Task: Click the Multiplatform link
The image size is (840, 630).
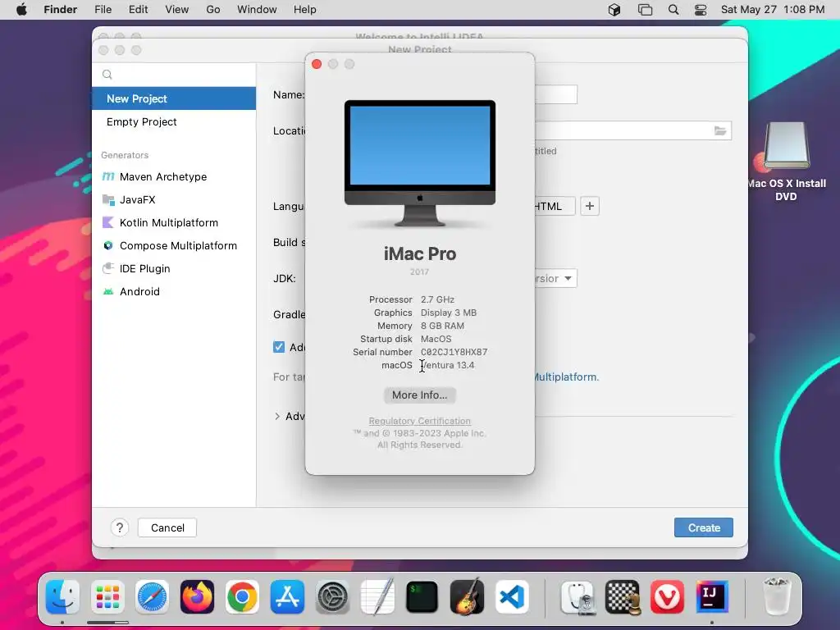Action: tap(566, 377)
